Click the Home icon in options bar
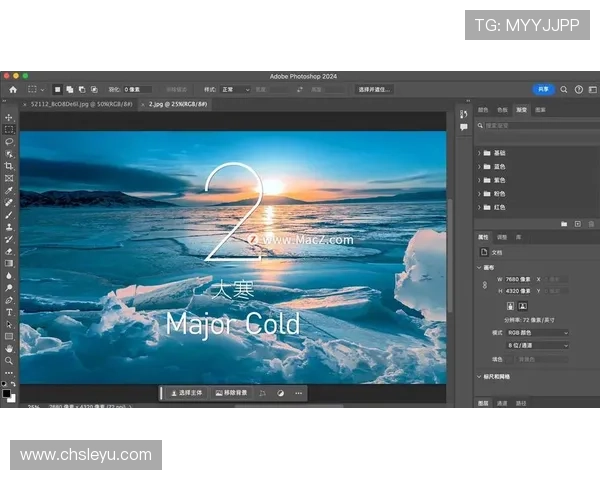 [13, 89]
